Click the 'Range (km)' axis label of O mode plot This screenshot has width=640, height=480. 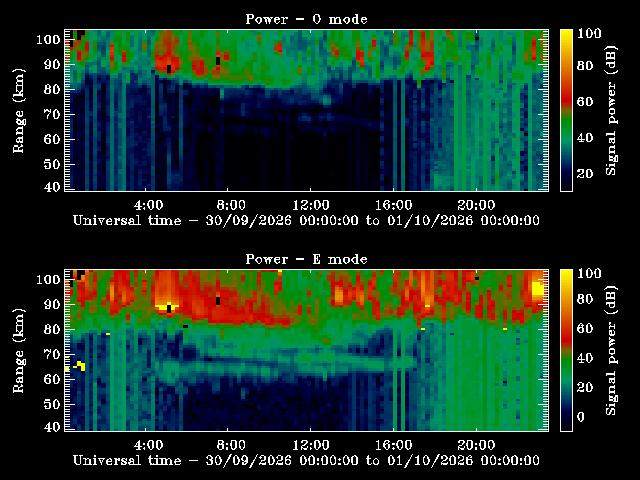pyautogui.click(x=18, y=111)
